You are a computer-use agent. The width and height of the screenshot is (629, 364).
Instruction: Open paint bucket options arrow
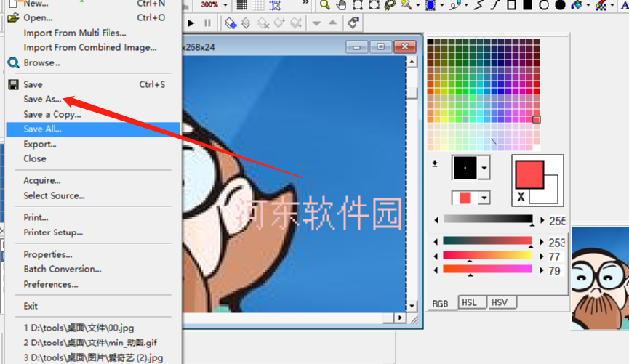[x=588, y=5]
